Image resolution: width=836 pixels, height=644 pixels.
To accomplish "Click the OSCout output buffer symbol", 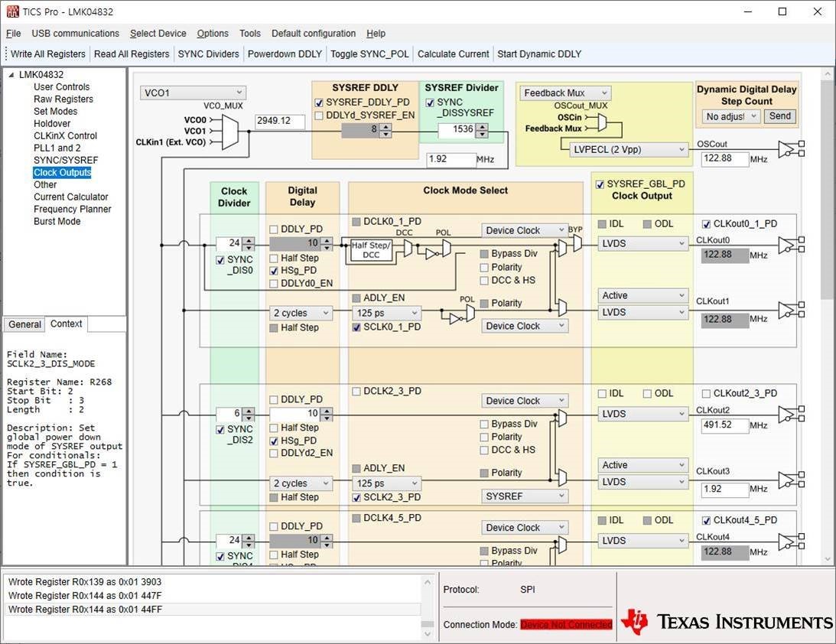I will click(791, 149).
